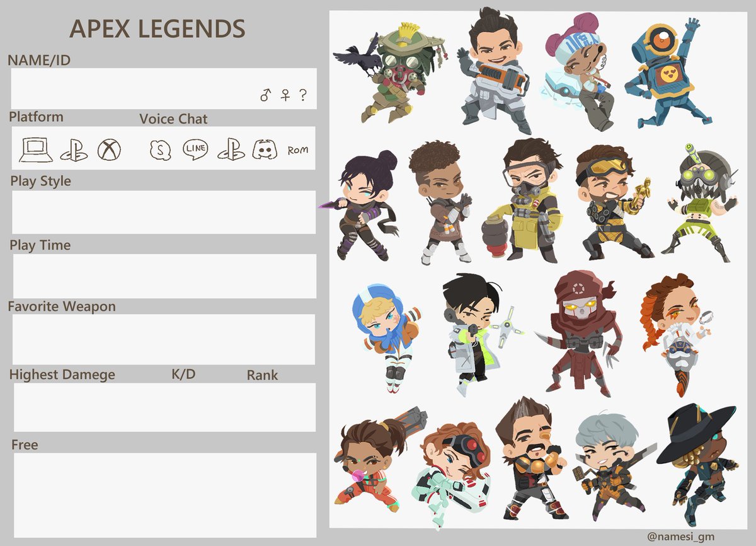The width and height of the screenshot is (756, 546).
Task: Open the @namesi_gm artist credit
Action: 680,536
